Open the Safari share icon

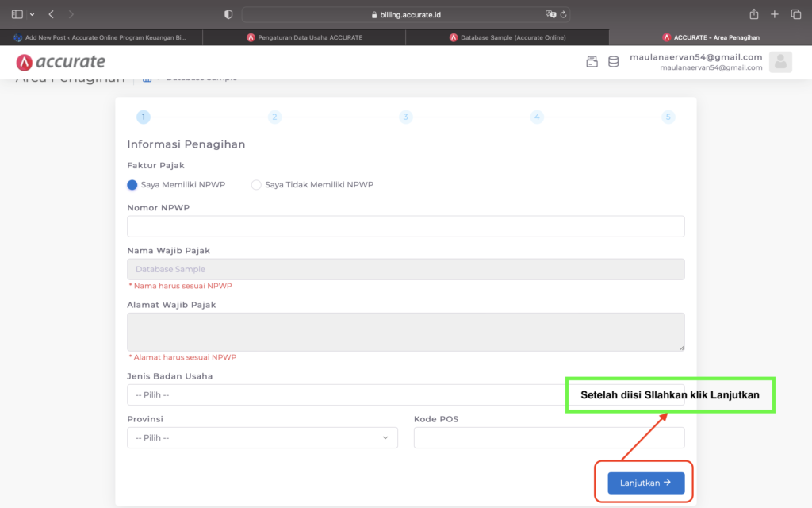click(754, 14)
